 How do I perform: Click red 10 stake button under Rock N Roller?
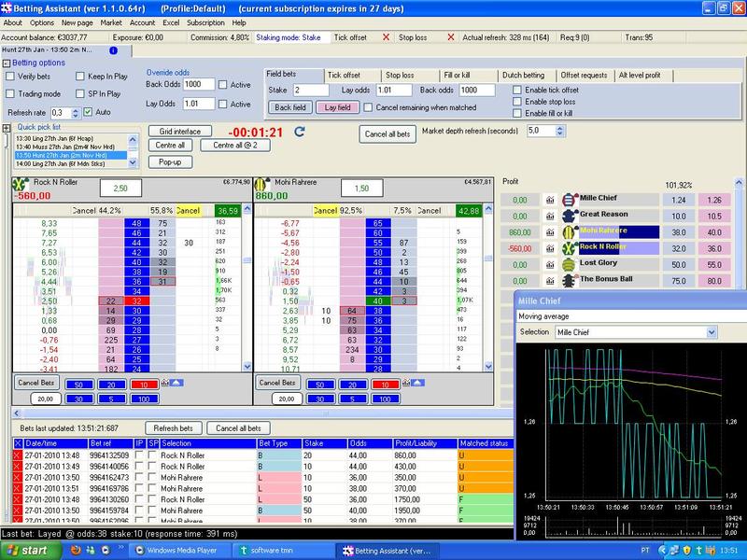click(144, 385)
